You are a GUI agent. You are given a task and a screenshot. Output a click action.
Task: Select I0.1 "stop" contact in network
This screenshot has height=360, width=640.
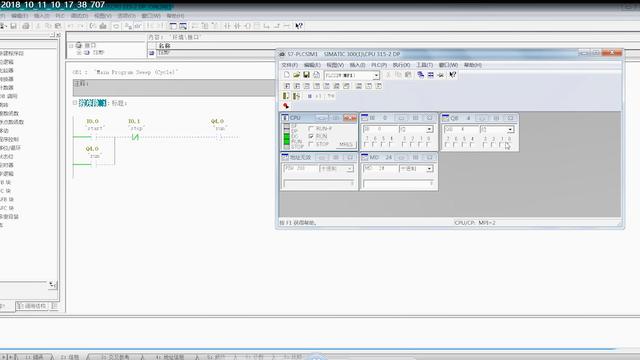(135, 137)
